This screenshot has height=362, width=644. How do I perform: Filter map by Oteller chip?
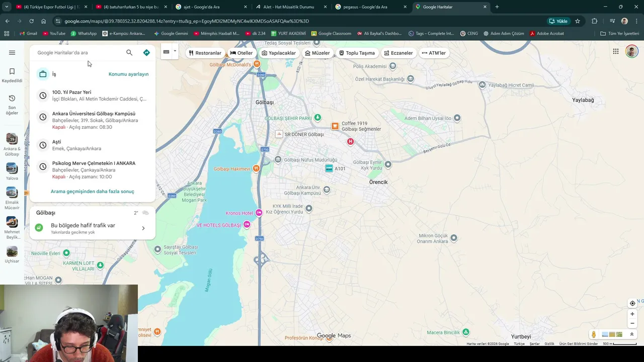tap(242, 53)
